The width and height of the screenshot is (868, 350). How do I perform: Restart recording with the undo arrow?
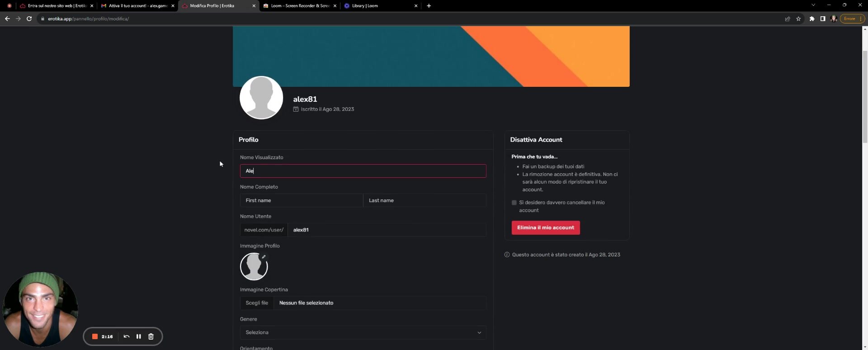click(127, 336)
